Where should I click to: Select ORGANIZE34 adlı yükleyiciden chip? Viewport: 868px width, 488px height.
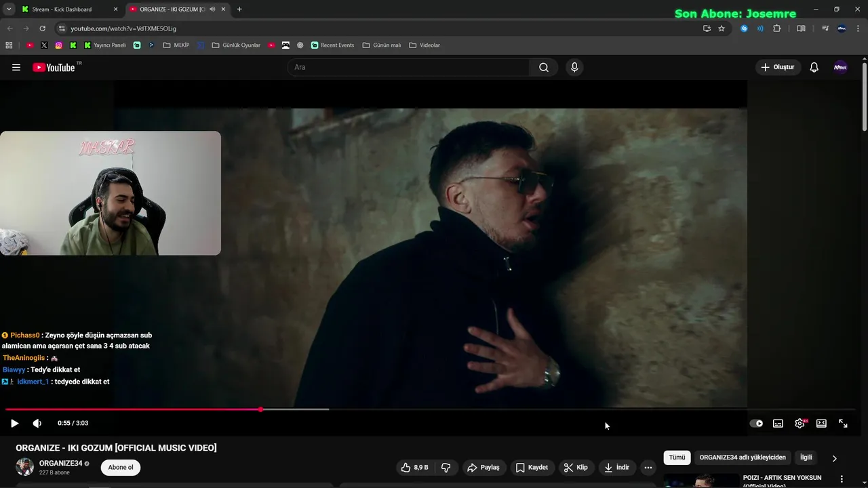tap(743, 457)
